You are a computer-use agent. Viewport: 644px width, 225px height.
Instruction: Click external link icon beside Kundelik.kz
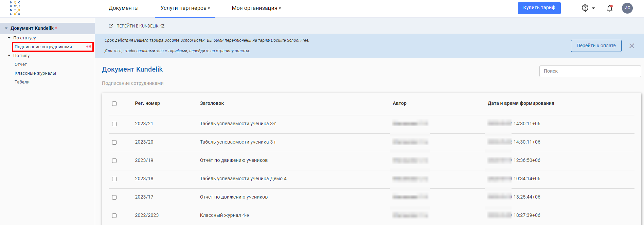tap(111, 26)
